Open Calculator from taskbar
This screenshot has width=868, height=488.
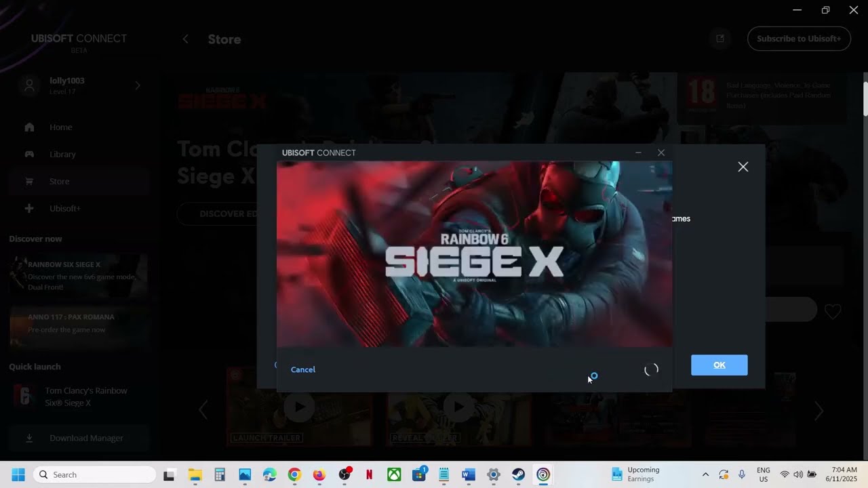(x=220, y=474)
